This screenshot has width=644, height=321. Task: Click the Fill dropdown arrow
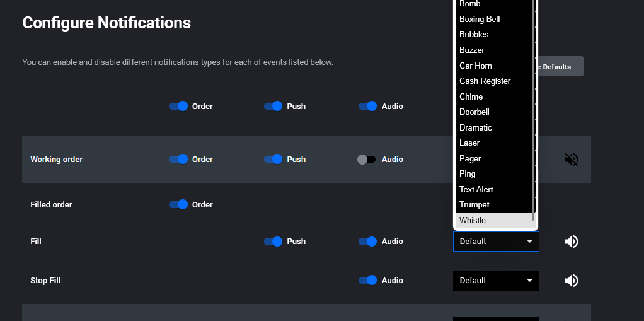(530, 242)
